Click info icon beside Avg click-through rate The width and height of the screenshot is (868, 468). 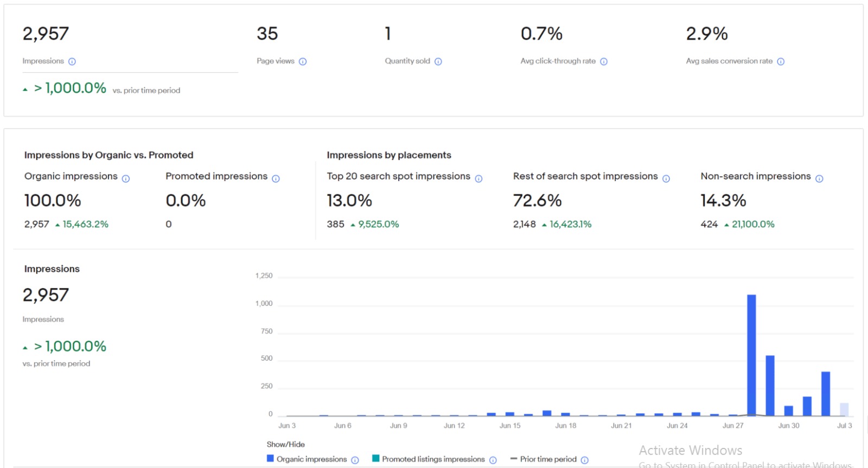click(x=604, y=62)
